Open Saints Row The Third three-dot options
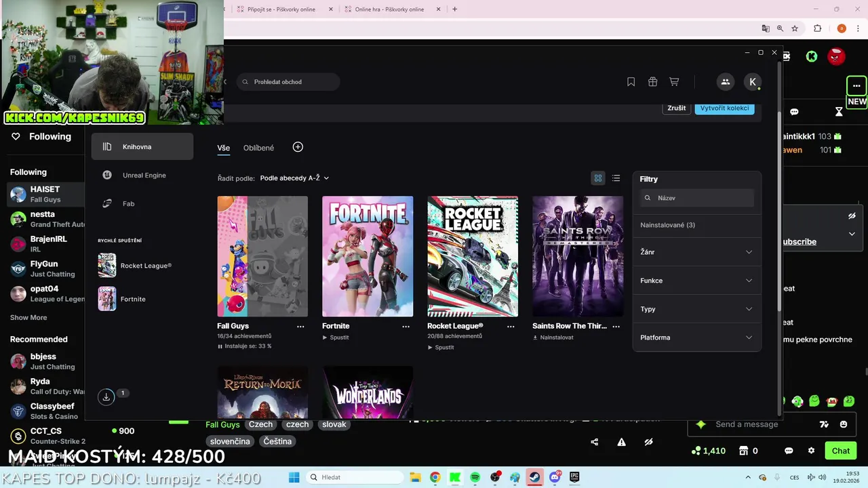Viewport: 868px width, 488px height. point(616,327)
